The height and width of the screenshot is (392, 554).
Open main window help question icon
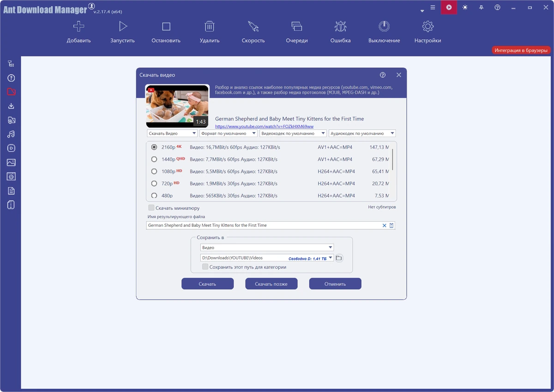(x=497, y=7)
